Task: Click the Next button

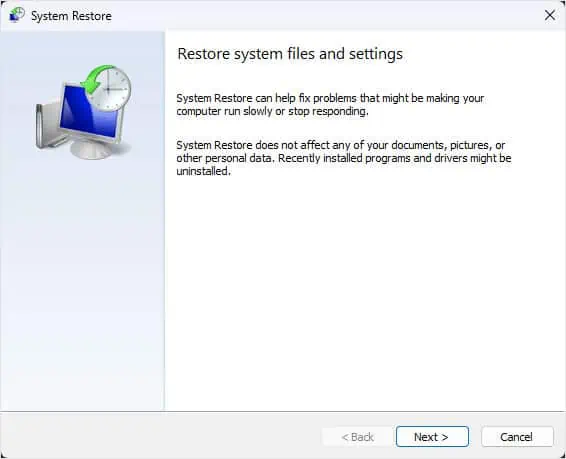Action: coord(432,437)
